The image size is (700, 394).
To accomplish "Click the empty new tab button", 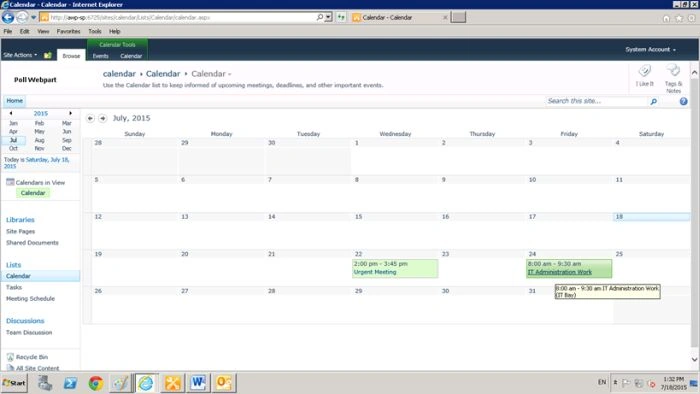I will pyautogui.click(x=458, y=17).
